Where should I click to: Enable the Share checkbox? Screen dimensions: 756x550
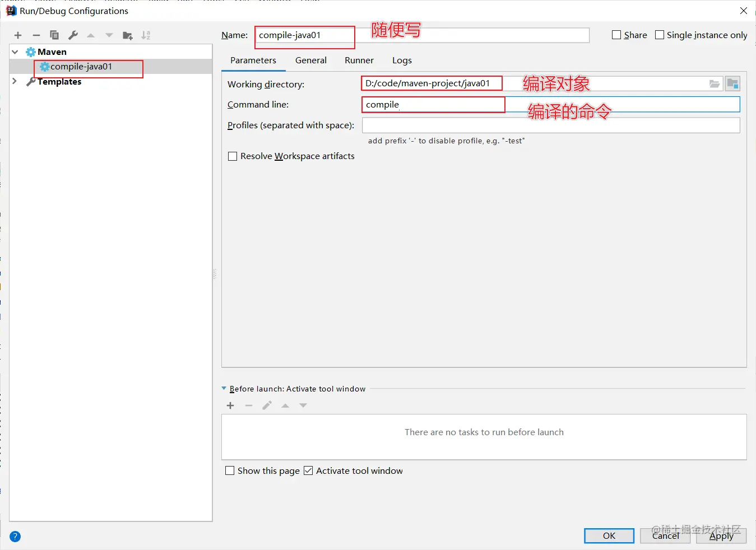(x=616, y=35)
